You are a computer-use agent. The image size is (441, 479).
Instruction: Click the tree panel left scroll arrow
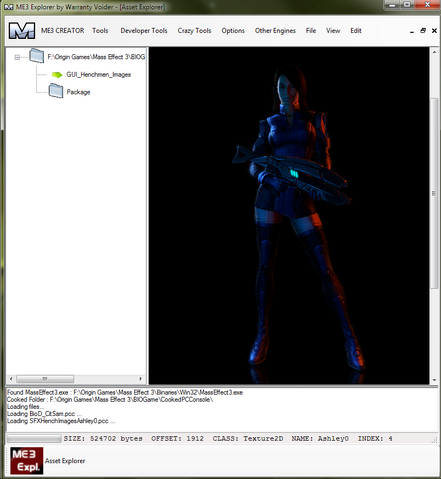tap(11, 379)
